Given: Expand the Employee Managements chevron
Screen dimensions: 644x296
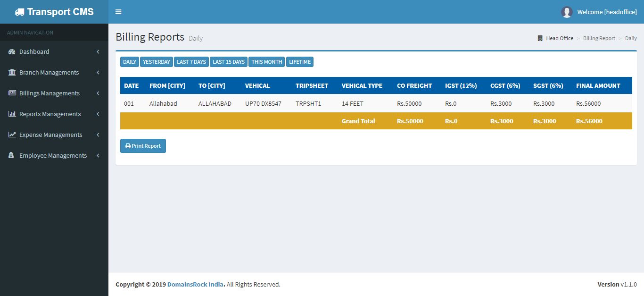Looking at the screenshot, I should coord(98,155).
